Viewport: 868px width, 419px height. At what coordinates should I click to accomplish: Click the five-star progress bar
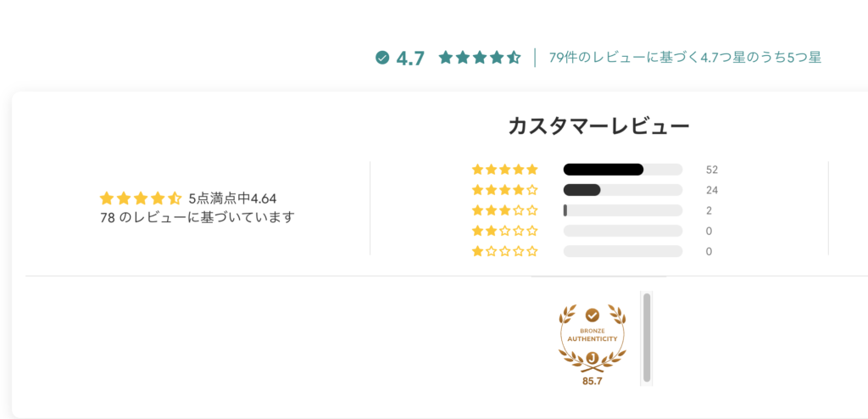[623, 170]
